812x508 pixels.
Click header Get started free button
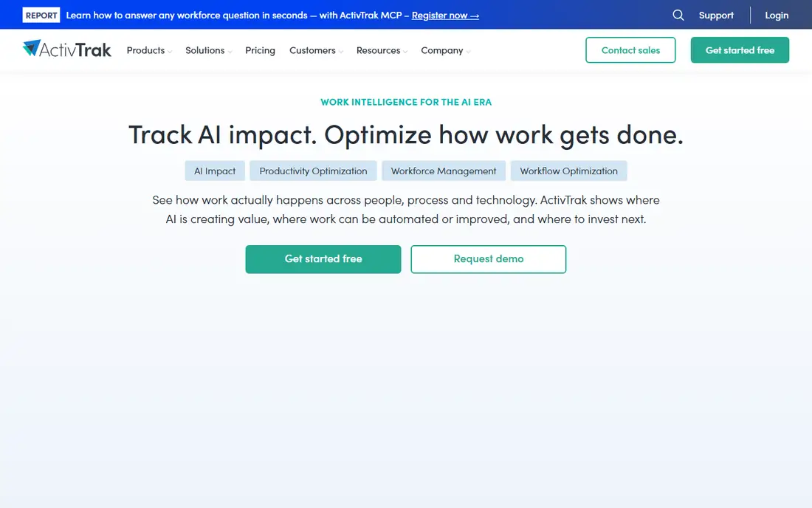click(740, 49)
